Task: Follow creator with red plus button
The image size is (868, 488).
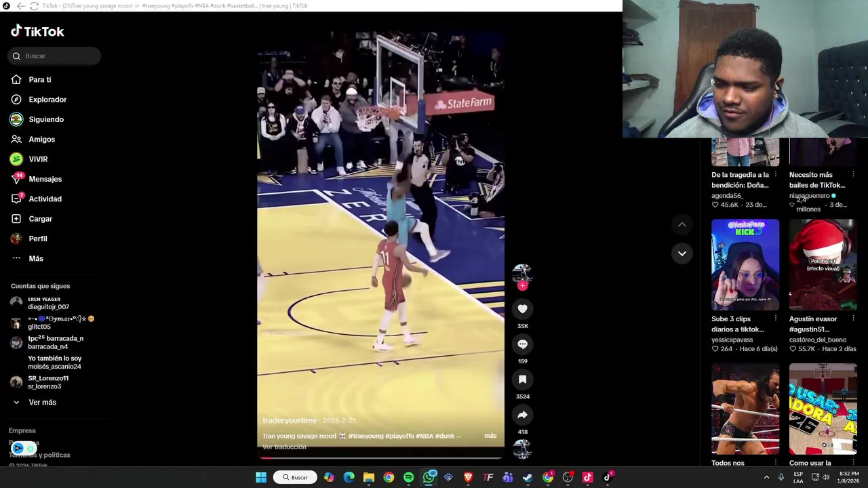Action: (522, 286)
